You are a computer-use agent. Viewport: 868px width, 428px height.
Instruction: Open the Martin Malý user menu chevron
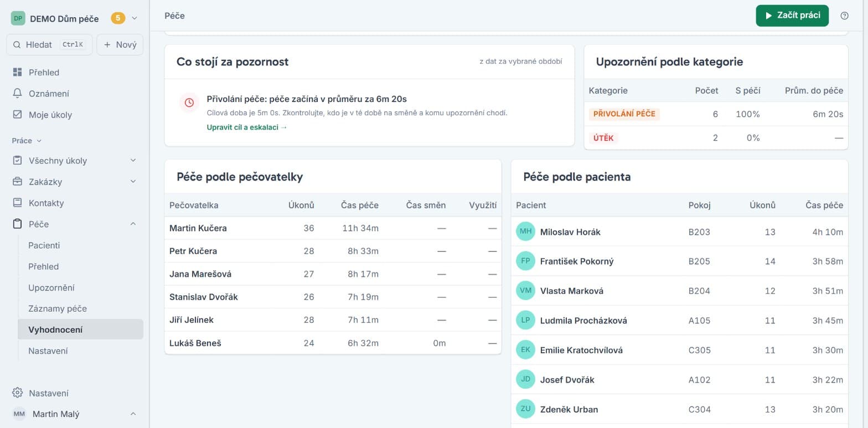pos(133,414)
